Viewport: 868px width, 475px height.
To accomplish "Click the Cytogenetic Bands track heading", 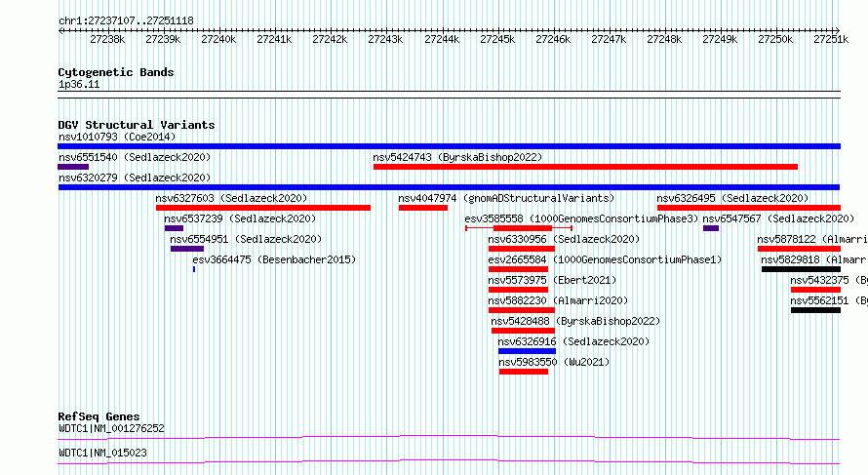I will tap(116, 72).
